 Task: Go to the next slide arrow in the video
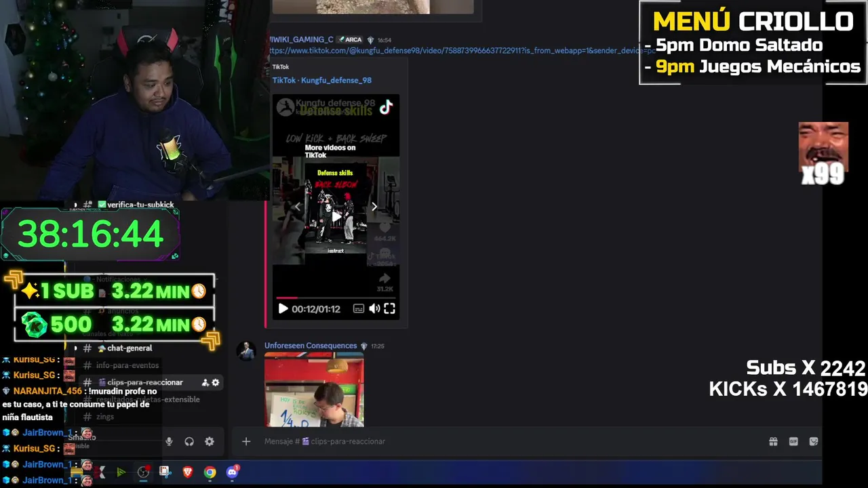coord(374,207)
